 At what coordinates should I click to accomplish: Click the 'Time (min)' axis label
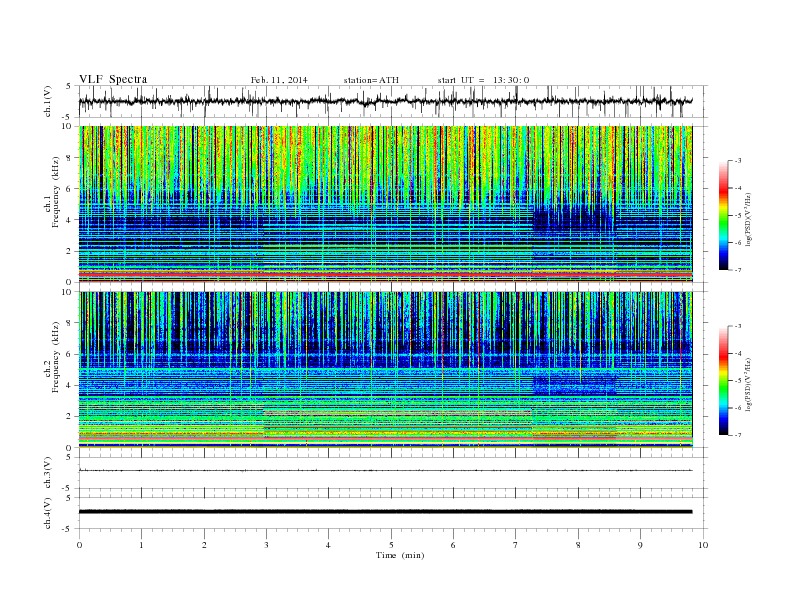[400, 555]
